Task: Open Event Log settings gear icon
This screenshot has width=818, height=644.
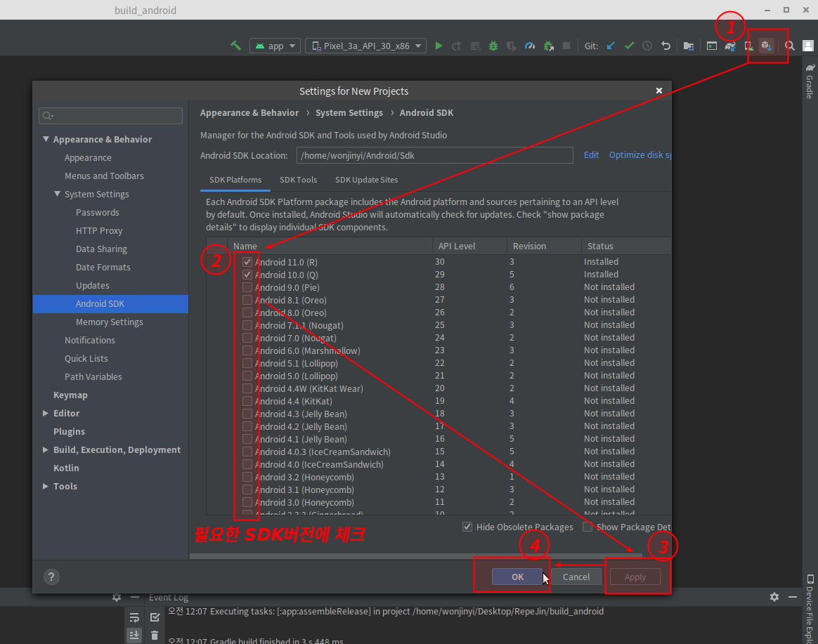Action: coord(774,597)
